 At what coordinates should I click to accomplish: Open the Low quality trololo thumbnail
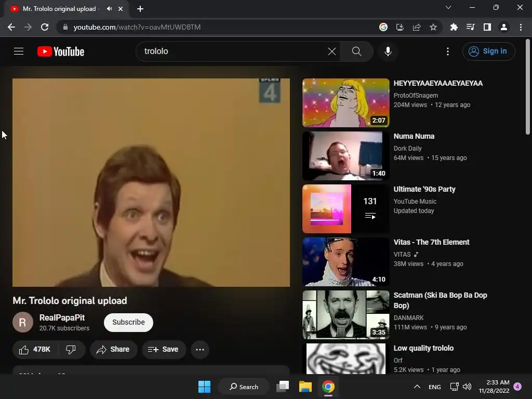click(x=345, y=358)
